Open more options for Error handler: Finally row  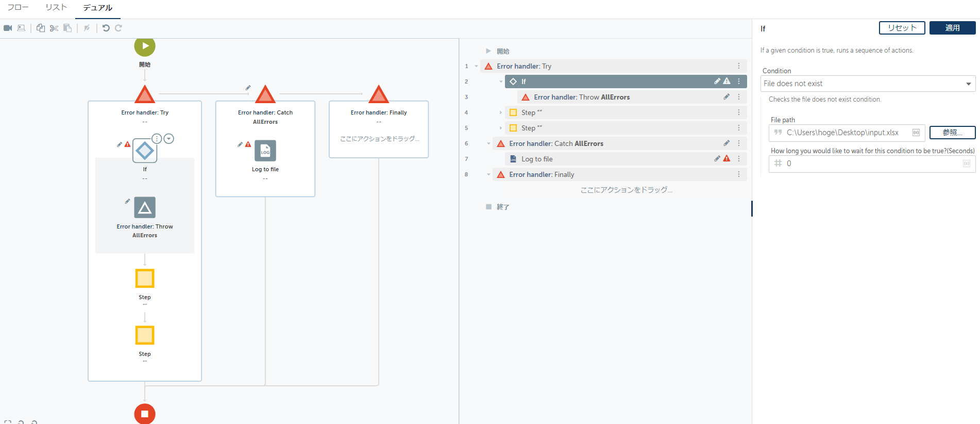(x=739, y=174)
